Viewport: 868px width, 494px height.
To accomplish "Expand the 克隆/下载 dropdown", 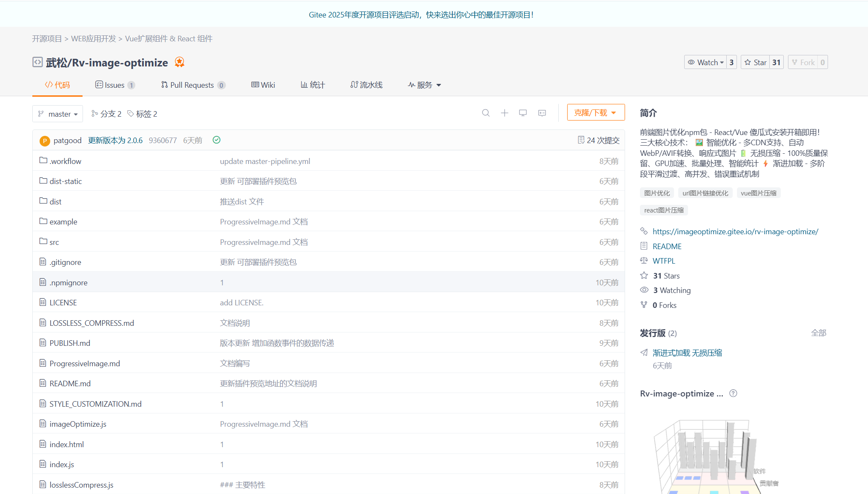I will [x=595, y=112].
